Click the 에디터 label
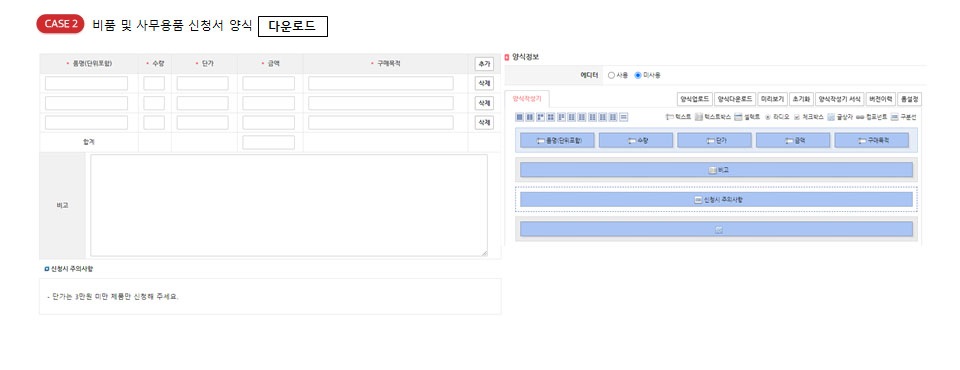The height and width of the screenshot is (370, 960). coord(589,75)
